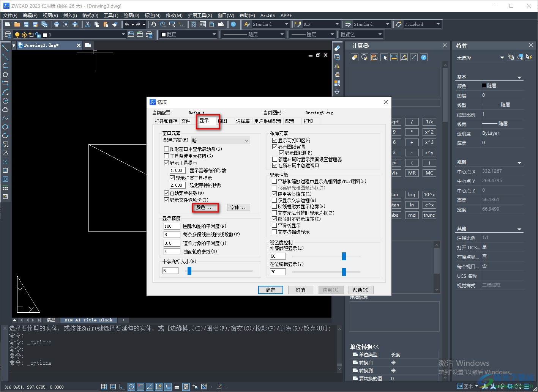Toggle Apply solid fill (应用实体填充) checkbox
The image size is (538, 392).
pyautogui.click(x=274, y=194)
